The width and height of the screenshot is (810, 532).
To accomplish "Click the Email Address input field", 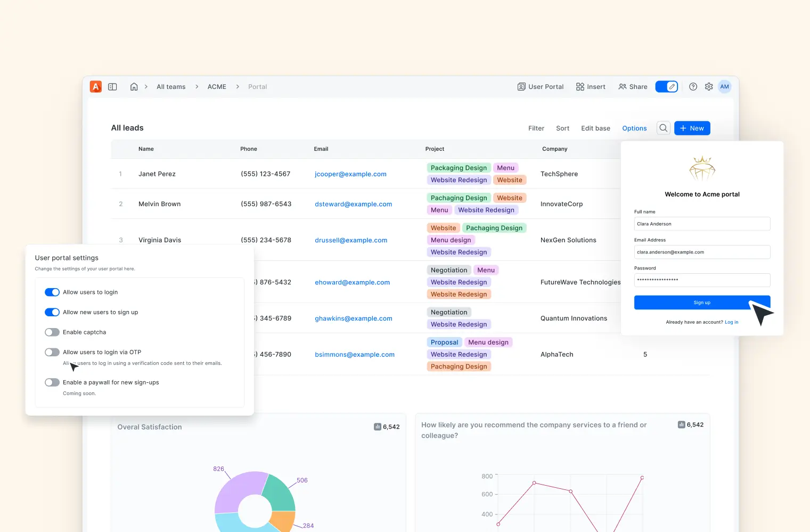I will [702, 252].
